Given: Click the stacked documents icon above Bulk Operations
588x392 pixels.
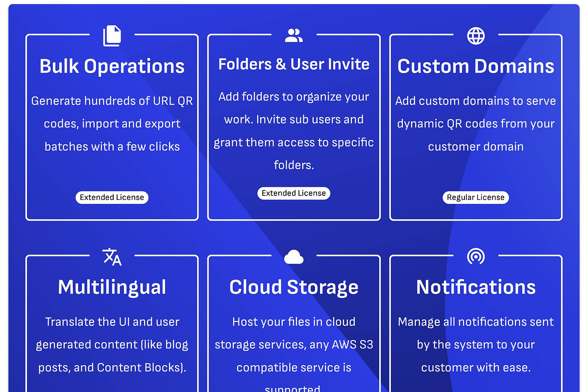Looking at the screenshot, I should pos(112,36).
